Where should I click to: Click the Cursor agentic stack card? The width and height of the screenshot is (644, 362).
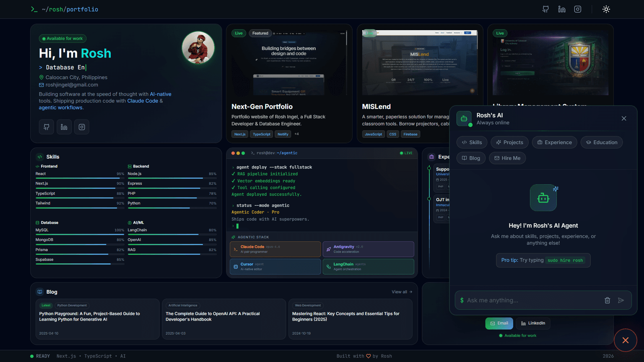click(x=275, y=266)
